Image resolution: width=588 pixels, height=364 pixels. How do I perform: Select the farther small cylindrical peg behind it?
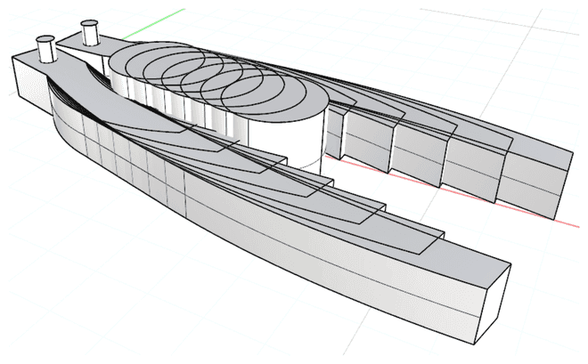click(90, 33)
